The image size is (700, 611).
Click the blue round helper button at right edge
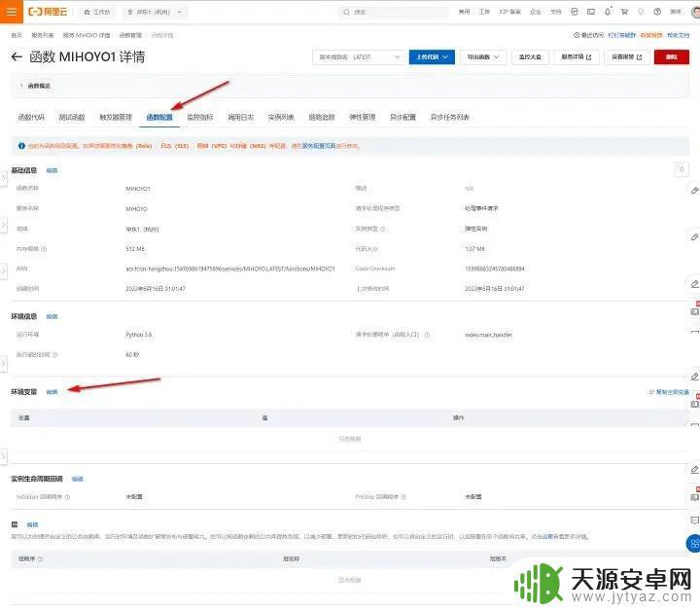[693, 543]
